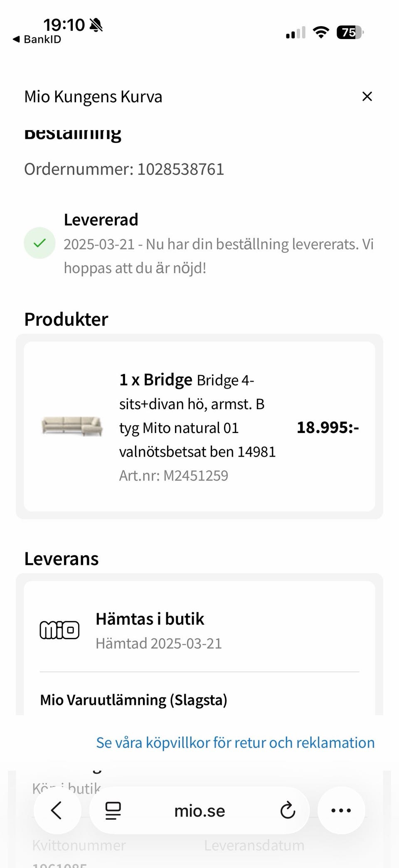Screen dimensions: 399x868
Task: Tap the Wi-Fi status icon
Action: (320, 32)
